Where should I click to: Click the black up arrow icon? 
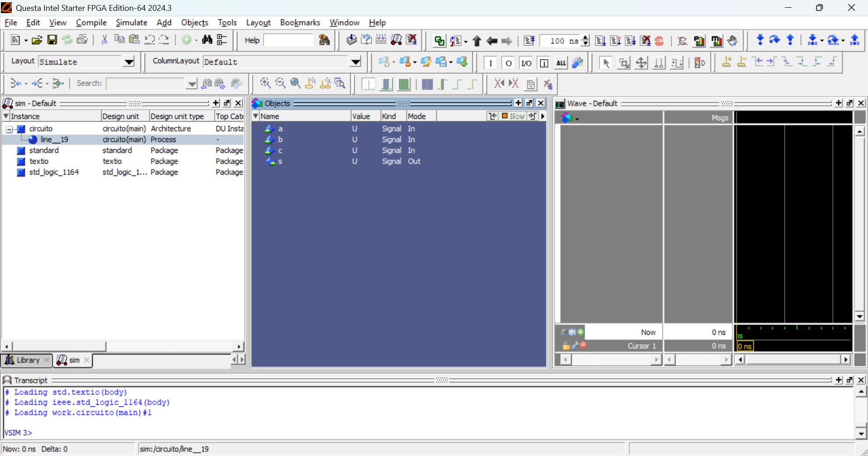(477, 41)
